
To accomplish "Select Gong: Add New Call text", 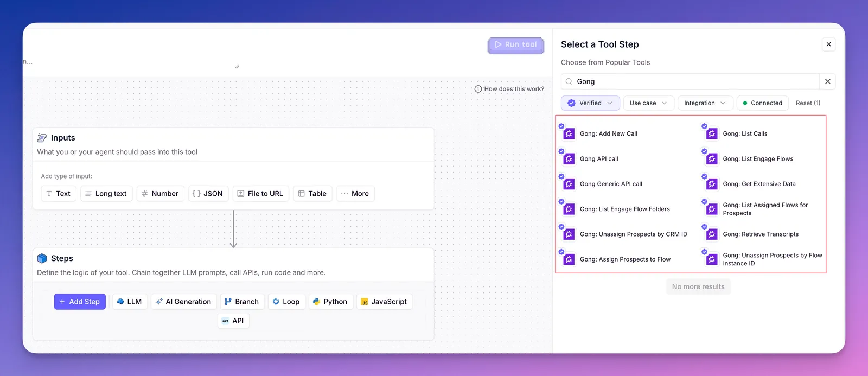I will (x=608, y=133).
